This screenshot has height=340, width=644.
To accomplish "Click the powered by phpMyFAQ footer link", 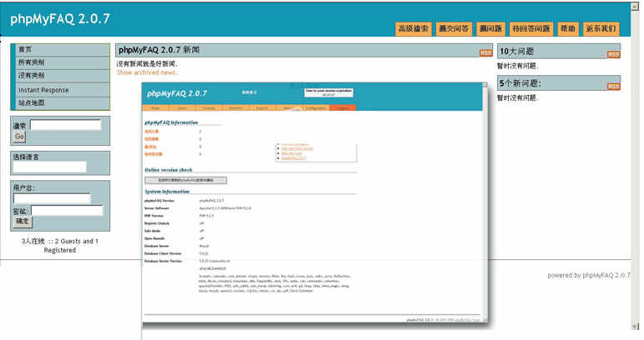I will click(x=589, y=275).
